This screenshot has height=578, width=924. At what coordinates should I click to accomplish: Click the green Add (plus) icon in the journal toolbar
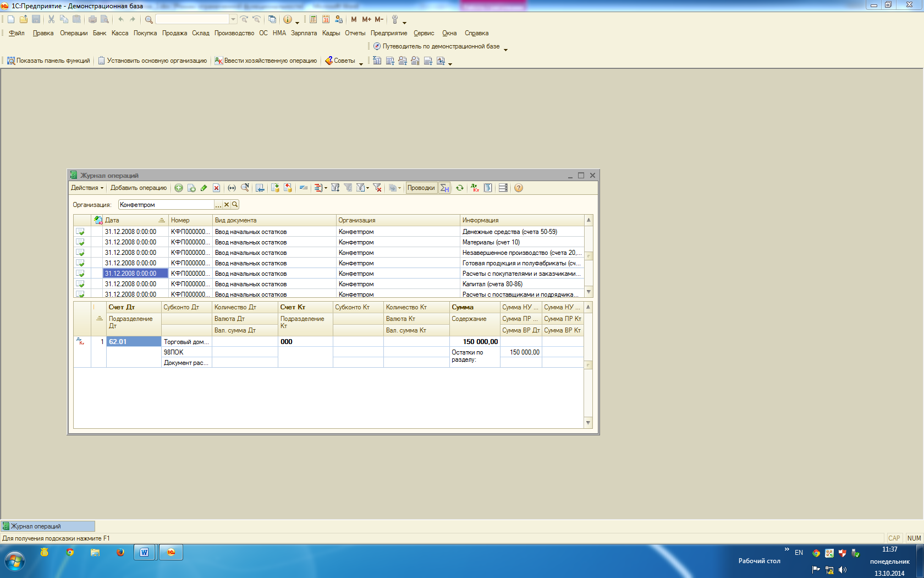(x=179, y=188)
